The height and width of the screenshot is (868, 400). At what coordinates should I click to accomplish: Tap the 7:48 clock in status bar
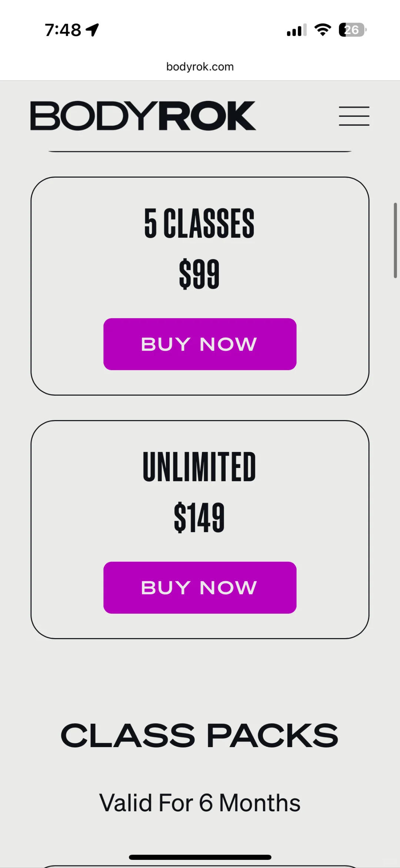(63, 30)
